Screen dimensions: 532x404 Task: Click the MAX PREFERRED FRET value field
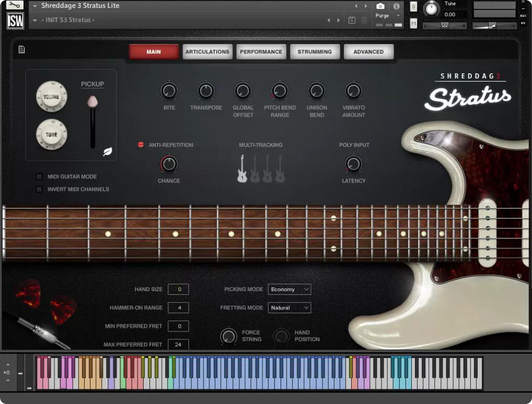tap(178, 344)
